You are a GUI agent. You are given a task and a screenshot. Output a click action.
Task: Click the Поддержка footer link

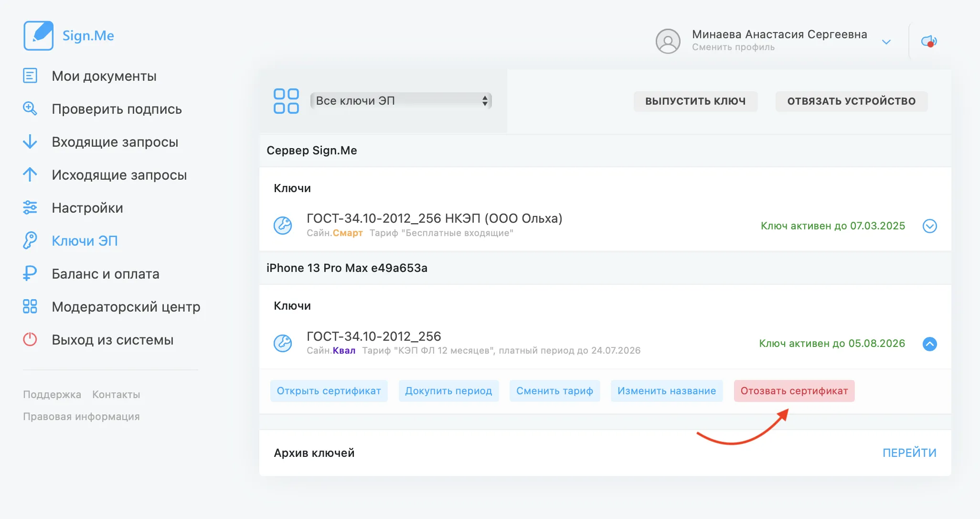point(52,395)
